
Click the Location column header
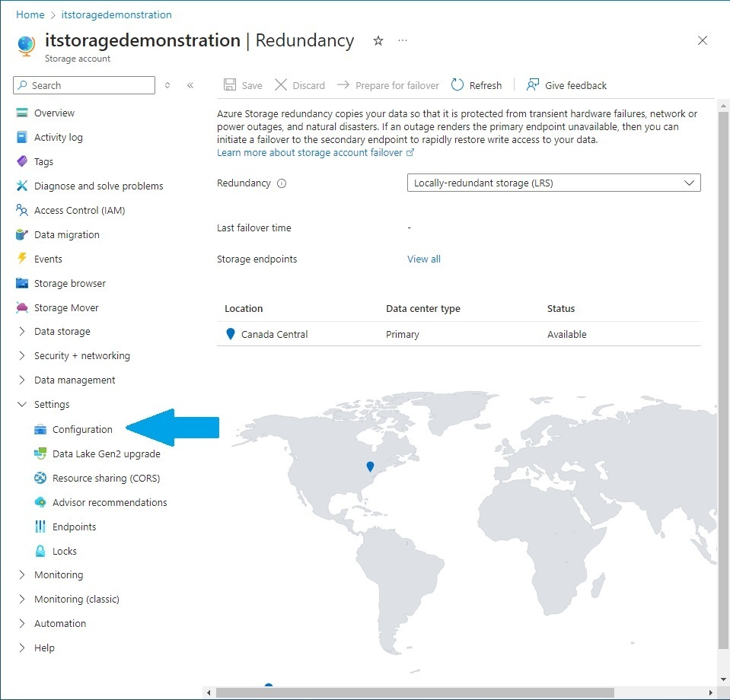point(244,309)
